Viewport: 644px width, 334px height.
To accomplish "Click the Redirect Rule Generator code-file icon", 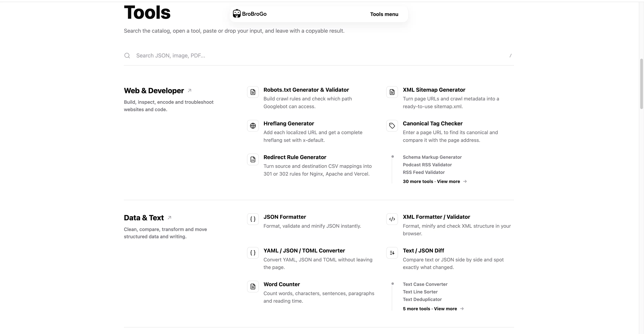I will [x=253, y=159].
